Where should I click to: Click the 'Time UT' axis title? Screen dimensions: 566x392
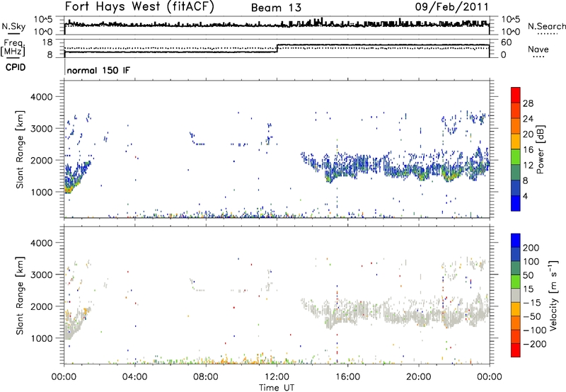click(277, 388)
